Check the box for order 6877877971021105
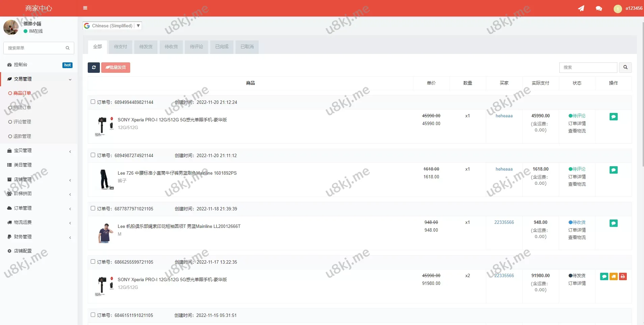The image size is (644, 325). pyautogui.click(x=93, y=208)
